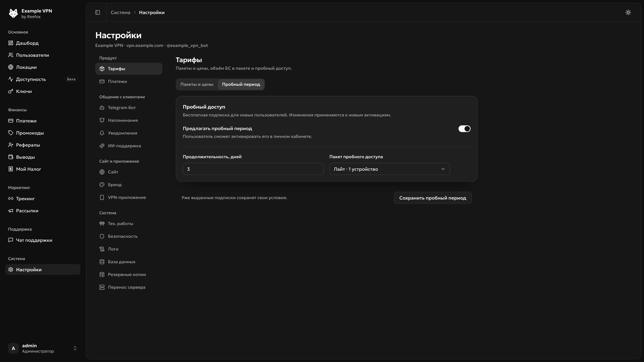Viewport: 644px width, 362px height.
Task: Click the Мой Налог receipt icon
Action: tap(11, 169)
